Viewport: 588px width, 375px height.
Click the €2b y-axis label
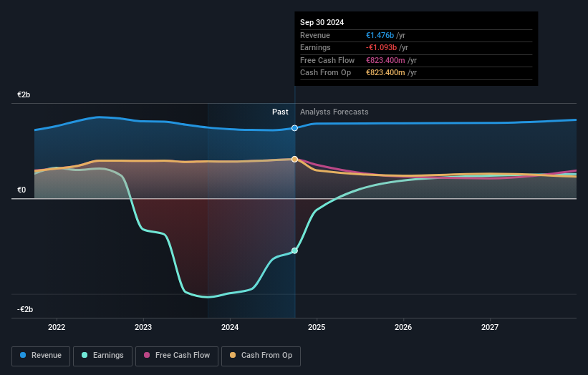24,94
